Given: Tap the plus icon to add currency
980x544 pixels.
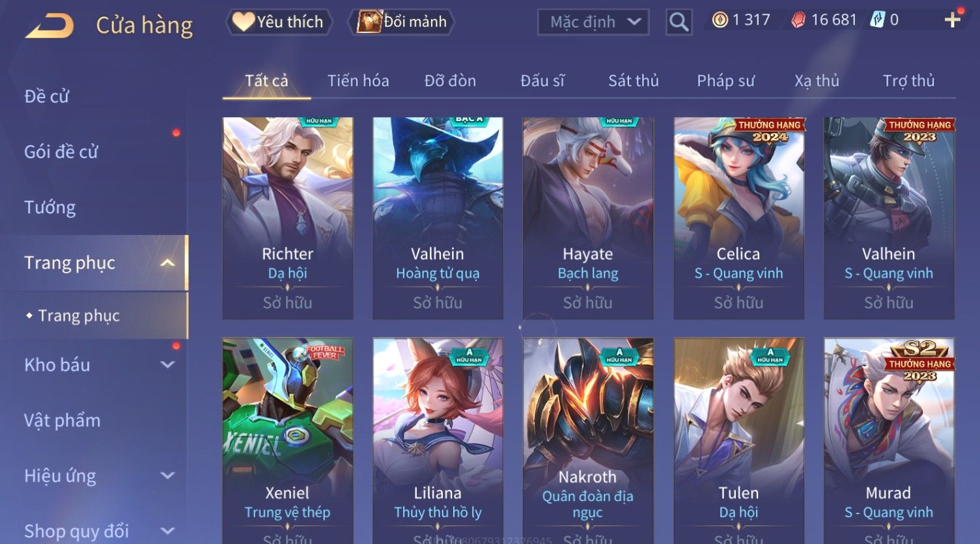Looking at the screenshot, I should (x=953, y=20).
